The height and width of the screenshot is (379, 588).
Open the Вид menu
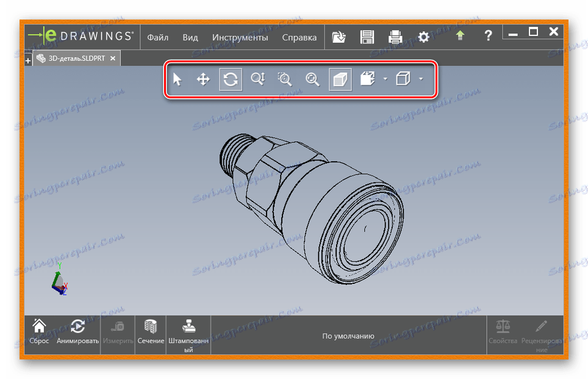(x=190, y=37)
